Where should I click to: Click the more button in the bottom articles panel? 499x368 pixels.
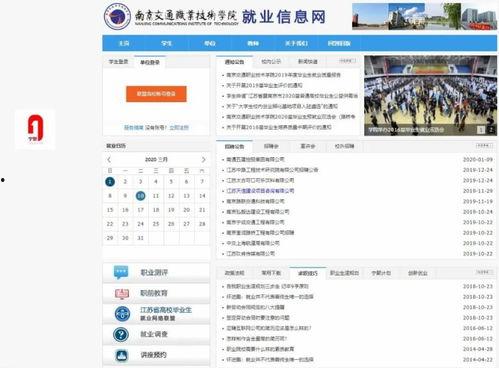(x=484, y=272)
